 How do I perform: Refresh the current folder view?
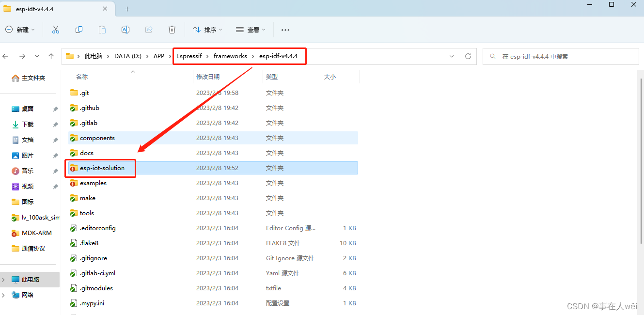tap(468, 56)
